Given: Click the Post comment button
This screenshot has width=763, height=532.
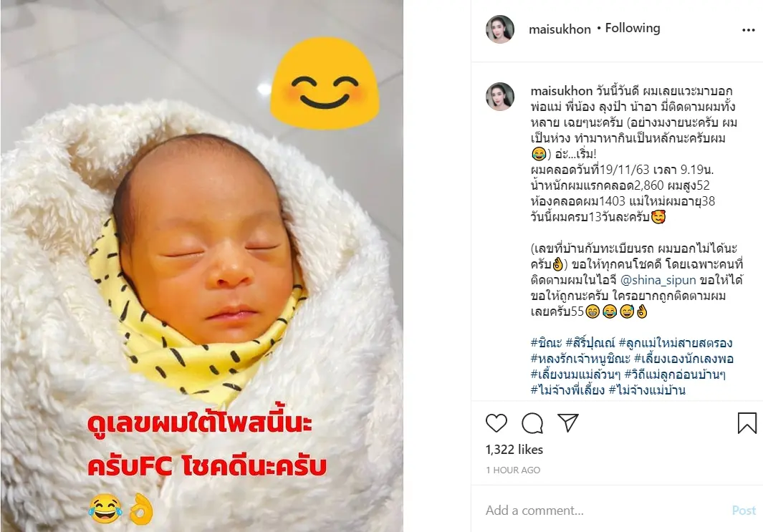Looking at the screenshot, I should pyautogui.click(x=744, y=510).
